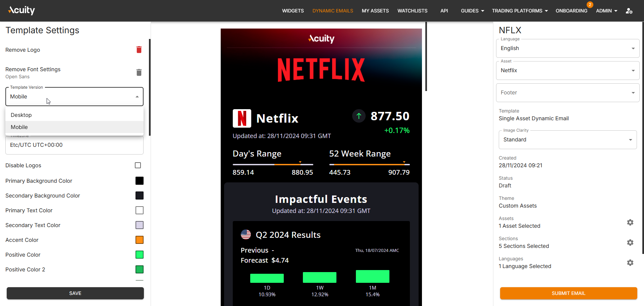Image resolution: width=644 pixels, height=306 pixels.
Task: Click the Day's Range bar
Action: [x=273, y=164]
